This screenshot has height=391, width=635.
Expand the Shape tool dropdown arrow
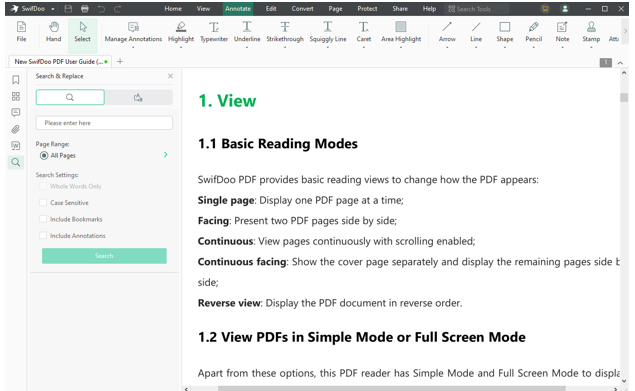click(505, 47)
